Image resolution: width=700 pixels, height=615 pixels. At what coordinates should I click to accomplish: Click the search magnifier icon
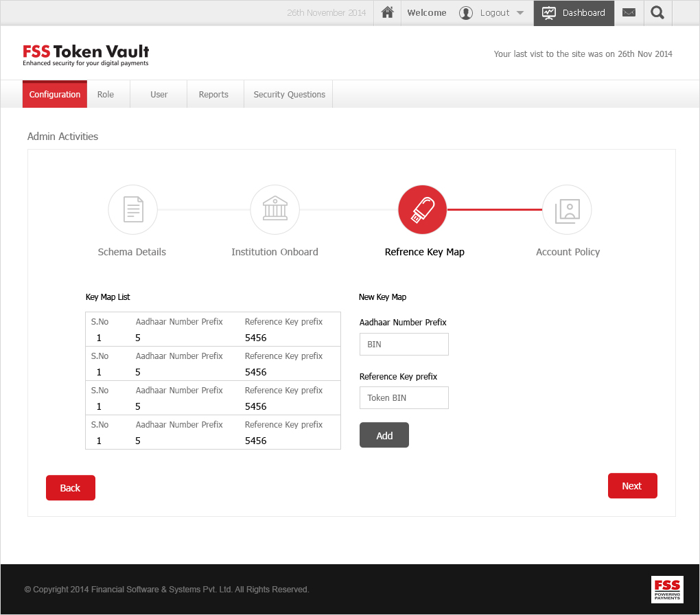(x=657, y=13)
